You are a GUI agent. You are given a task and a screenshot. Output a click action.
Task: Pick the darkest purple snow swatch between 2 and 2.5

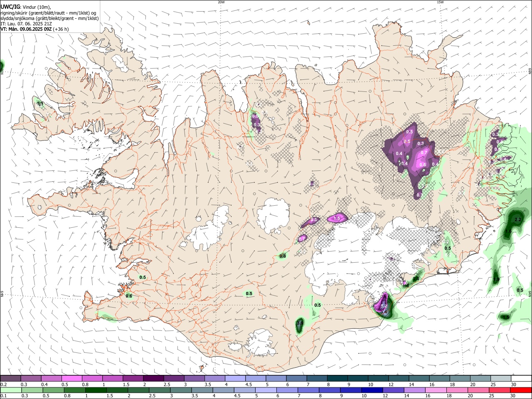[153, 378]
